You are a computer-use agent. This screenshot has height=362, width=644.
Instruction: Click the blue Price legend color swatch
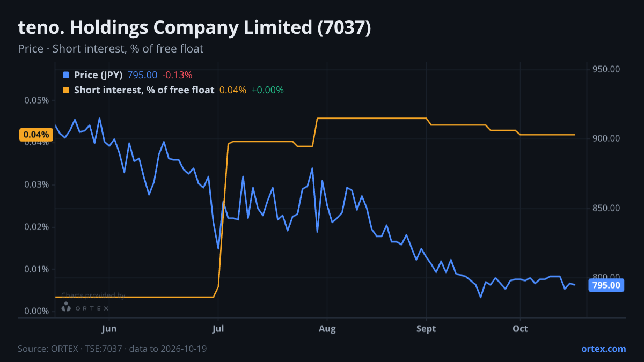pos(66,75)
